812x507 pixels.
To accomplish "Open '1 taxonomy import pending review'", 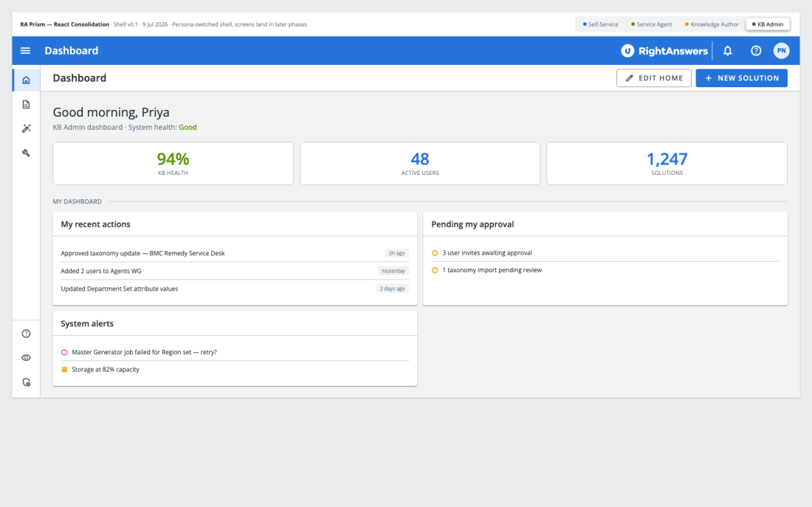I will (x=605, y=270).
